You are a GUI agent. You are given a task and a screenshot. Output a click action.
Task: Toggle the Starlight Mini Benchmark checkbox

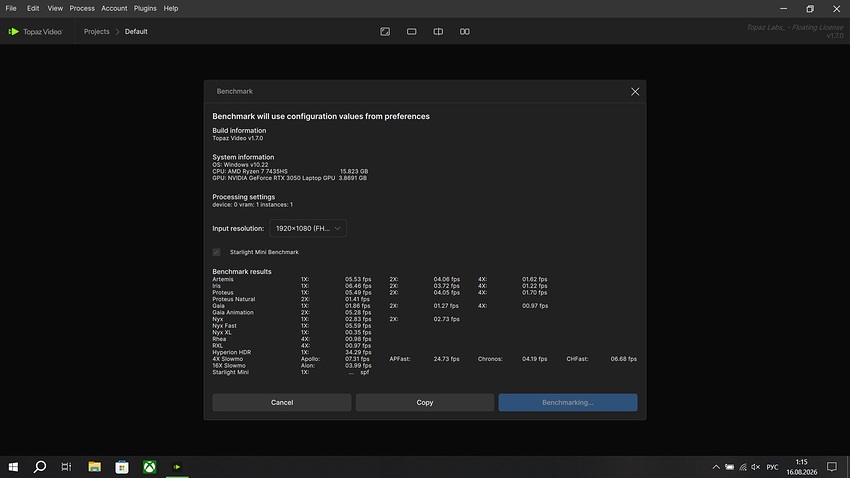coord(216,252)
